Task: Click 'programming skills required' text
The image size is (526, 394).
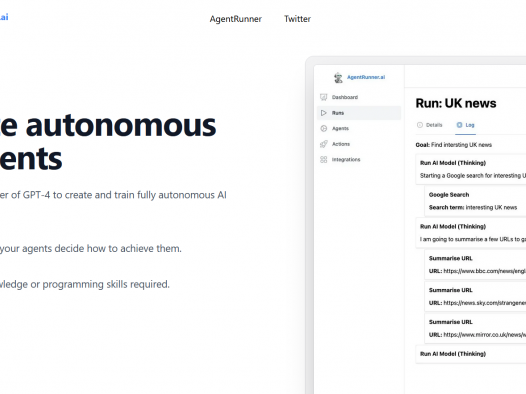Action: 106,284
